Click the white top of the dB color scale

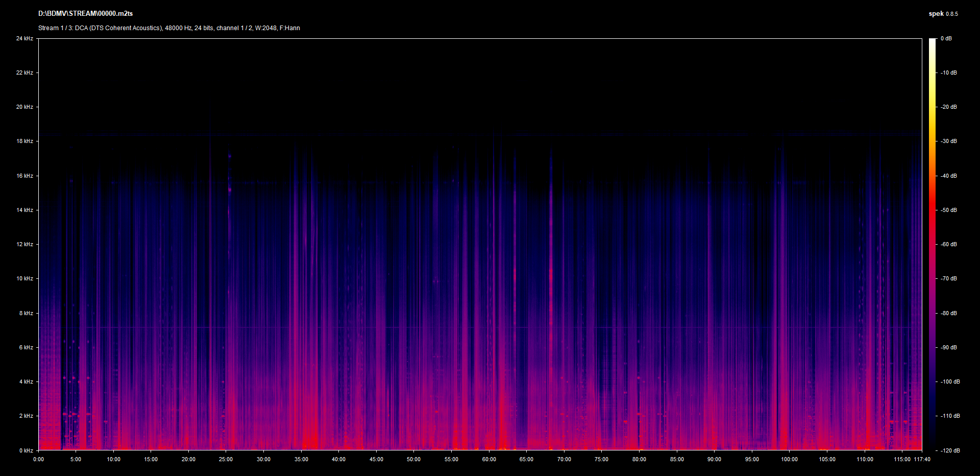point(932,42)
